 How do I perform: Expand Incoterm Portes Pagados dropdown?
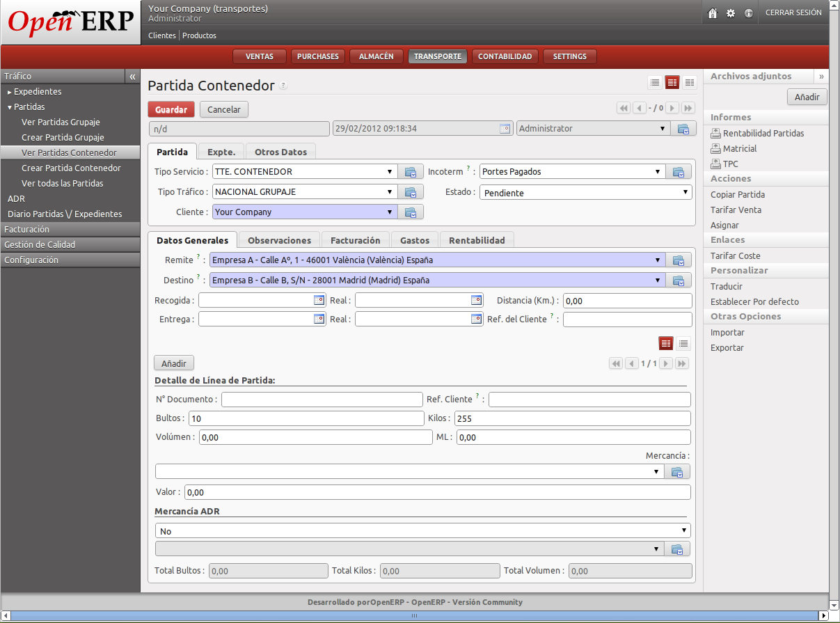658,172
